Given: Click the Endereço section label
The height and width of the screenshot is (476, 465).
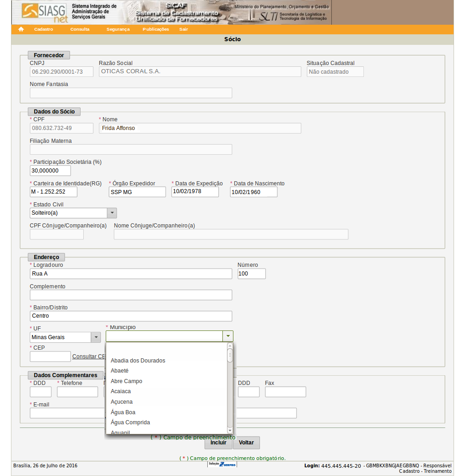Looking at the screenshot, I should pos(46,257).
